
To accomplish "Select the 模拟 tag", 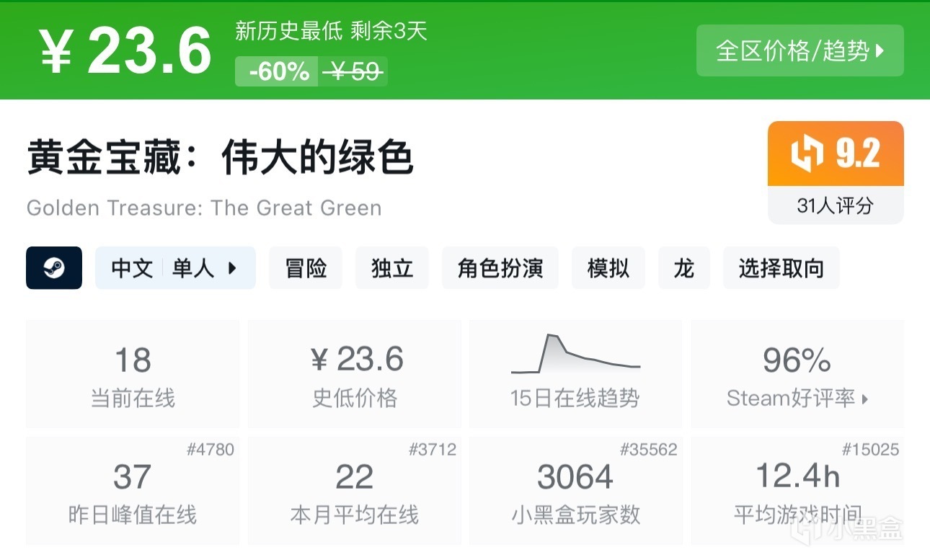I will [x=608, y=268].
